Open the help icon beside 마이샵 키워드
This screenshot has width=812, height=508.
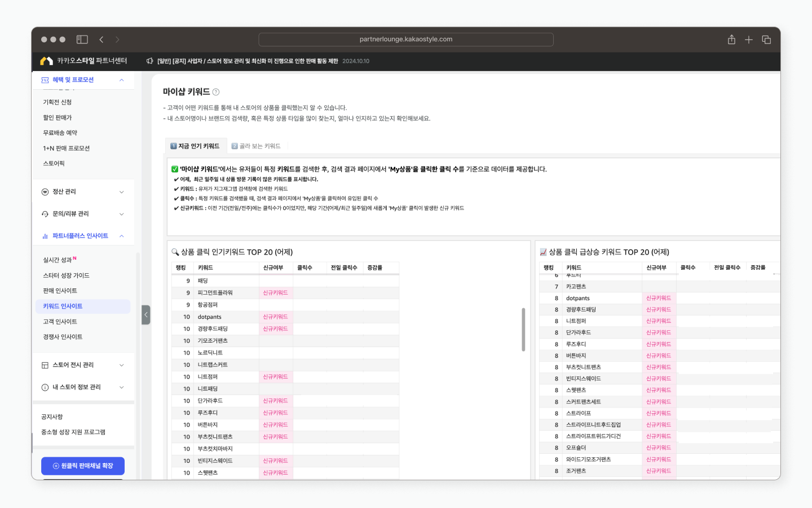[x=216, y=92]
